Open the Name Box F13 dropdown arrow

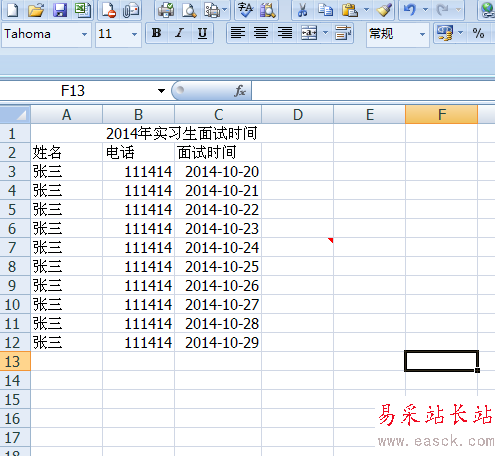point(162,91)
